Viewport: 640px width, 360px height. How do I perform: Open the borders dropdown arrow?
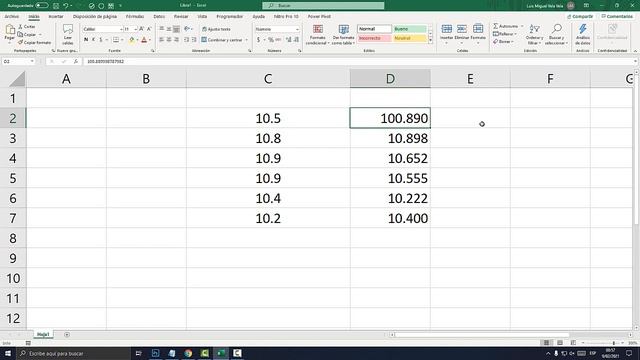(122, 40)
